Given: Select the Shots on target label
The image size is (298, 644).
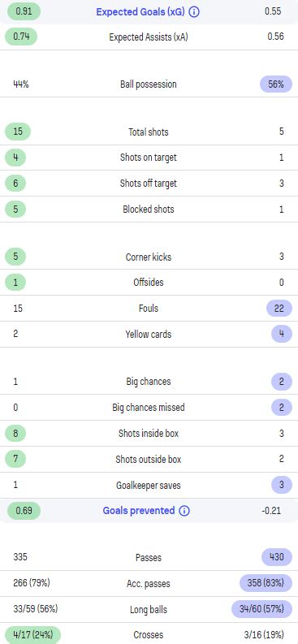Looking at the screenshot, I should tap(149, 158).
